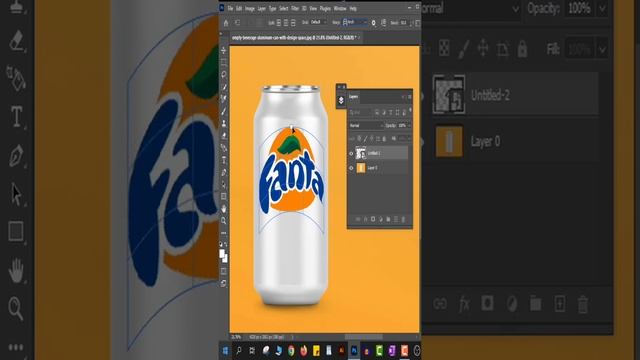Create a new group folder in the Layers panel

point(388,219)
